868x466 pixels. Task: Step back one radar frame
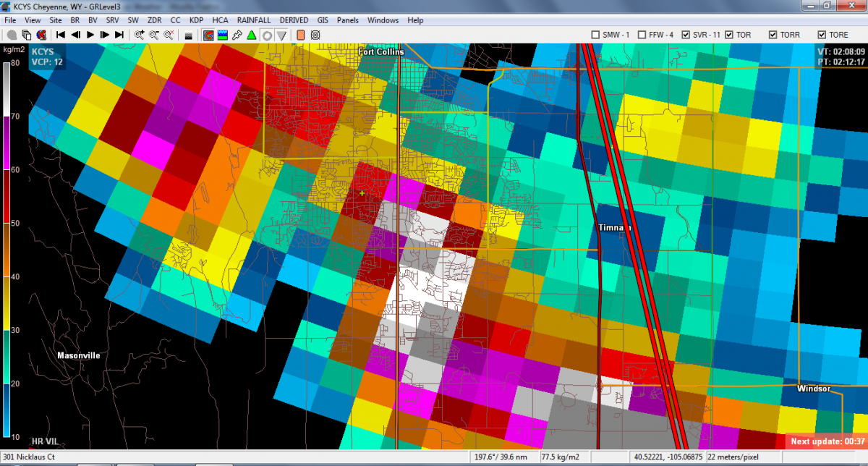tap(75, 35)
